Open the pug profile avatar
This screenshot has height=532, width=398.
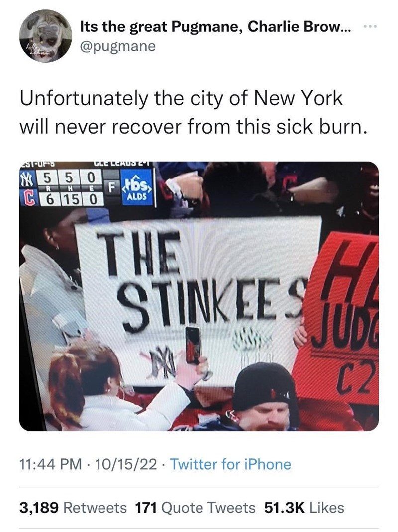45,36
